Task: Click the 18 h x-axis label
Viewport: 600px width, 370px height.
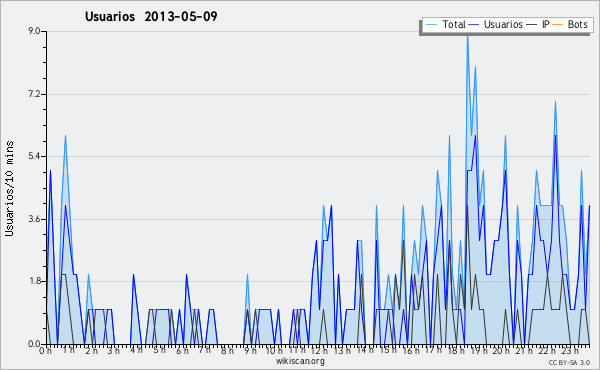Action: (x=456, y=350)
